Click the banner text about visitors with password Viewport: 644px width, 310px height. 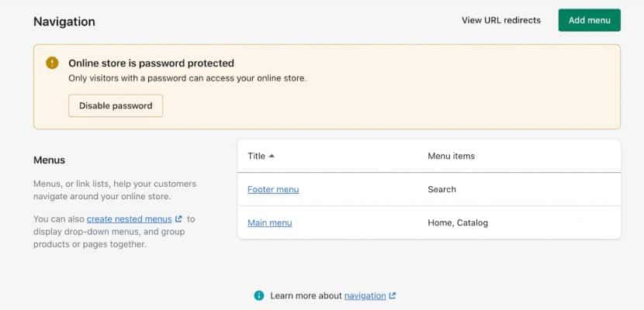coord(188,78)
